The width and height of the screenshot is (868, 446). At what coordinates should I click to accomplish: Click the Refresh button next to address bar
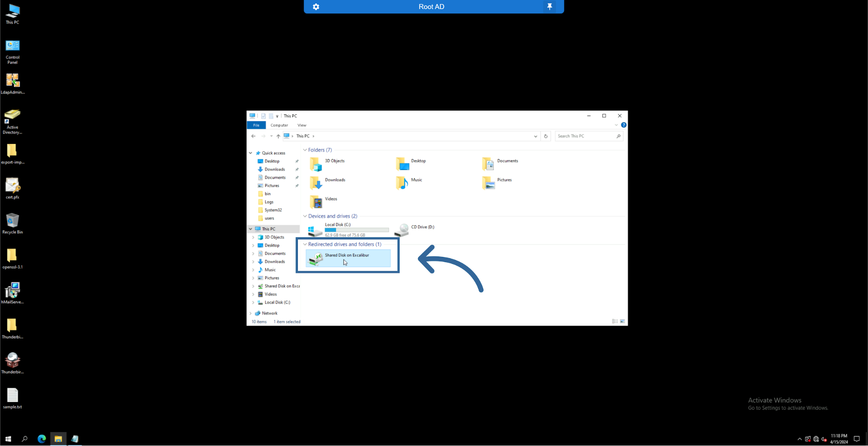click(546, 136)
